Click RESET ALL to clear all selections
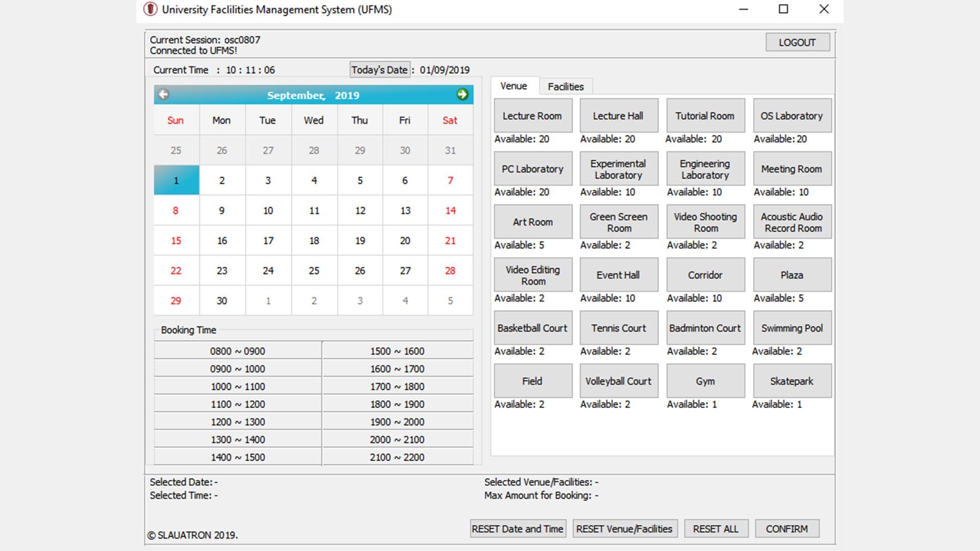Image resolution: width=980 pixels, height=551 pixels. tap(717, 529)
